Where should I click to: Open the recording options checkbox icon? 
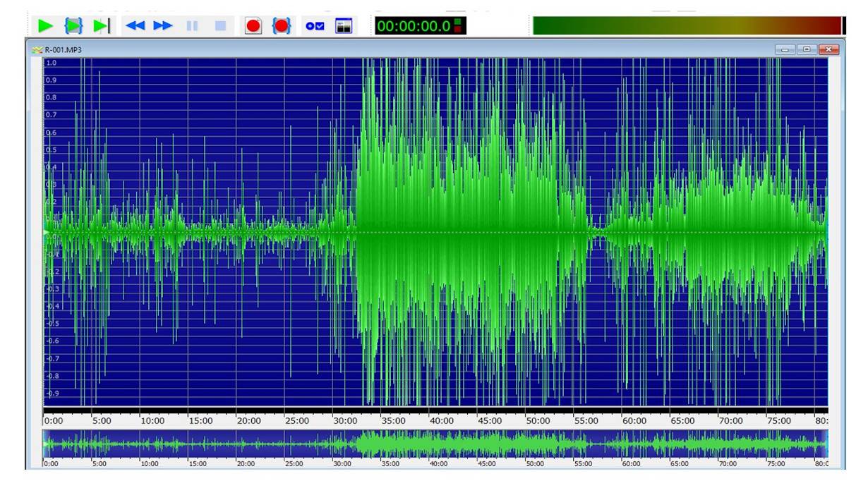(x=315, y=26)
